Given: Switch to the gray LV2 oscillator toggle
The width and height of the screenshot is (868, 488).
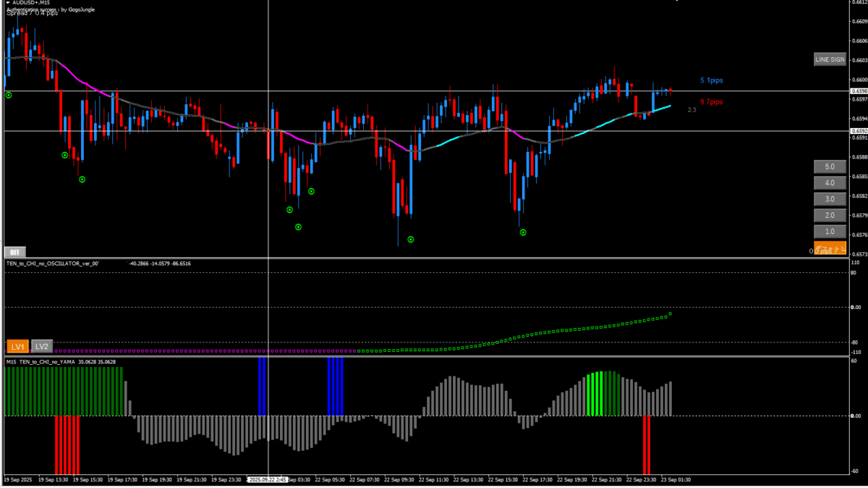Looking at the screenshot, I should 42,347.
